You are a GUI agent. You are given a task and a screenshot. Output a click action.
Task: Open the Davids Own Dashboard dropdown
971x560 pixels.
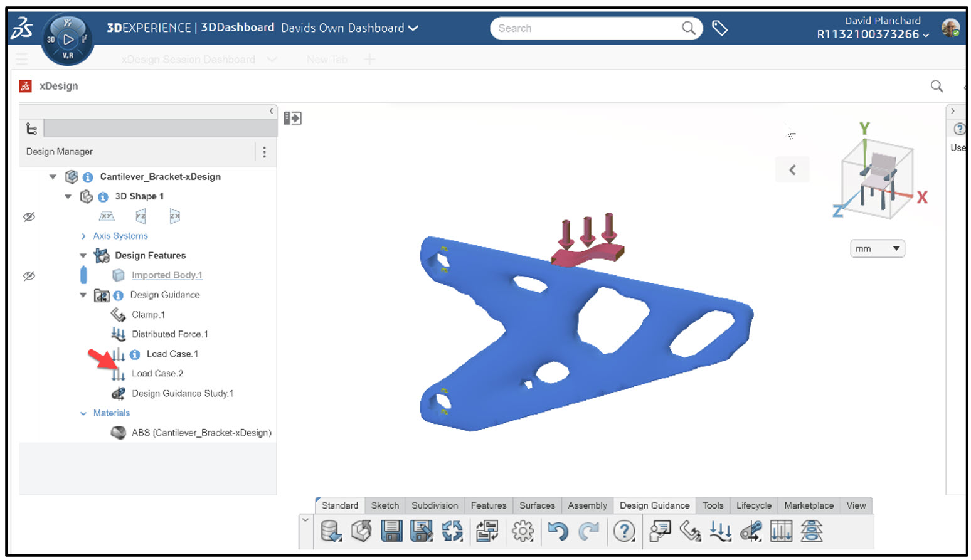click(412, 28)
